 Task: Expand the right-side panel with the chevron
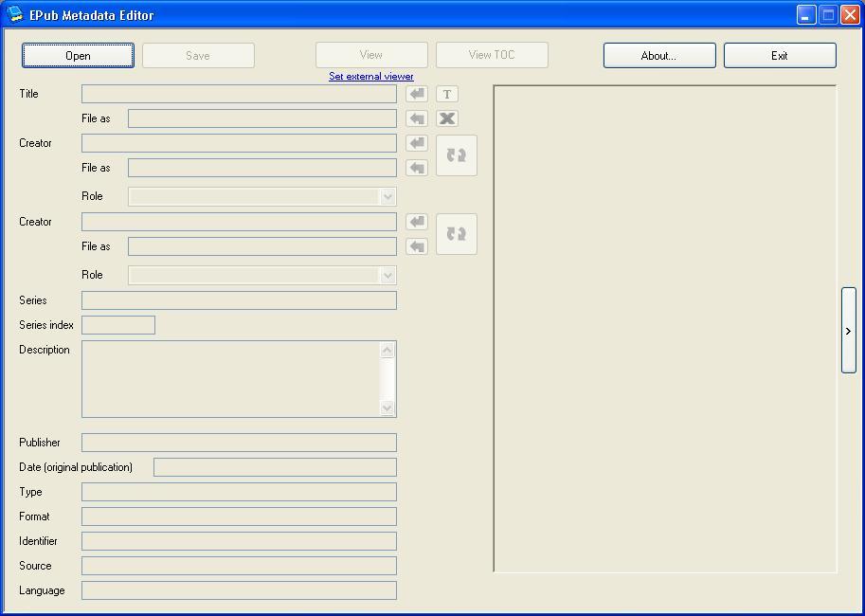pyautogui.click(x=848, y=332)
